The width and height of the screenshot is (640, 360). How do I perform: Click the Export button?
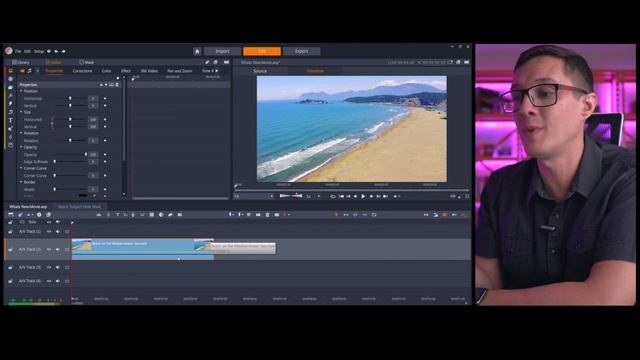[302, 51]
